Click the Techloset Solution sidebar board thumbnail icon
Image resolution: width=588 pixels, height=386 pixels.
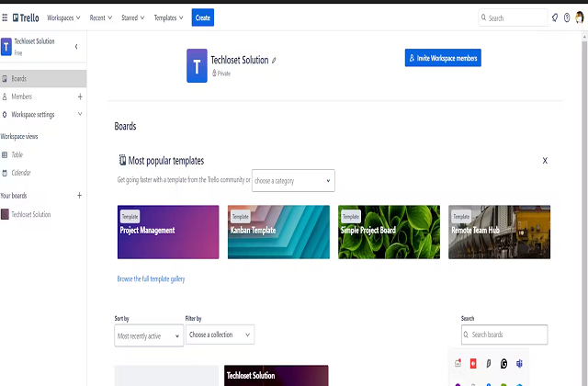[5, 214]
